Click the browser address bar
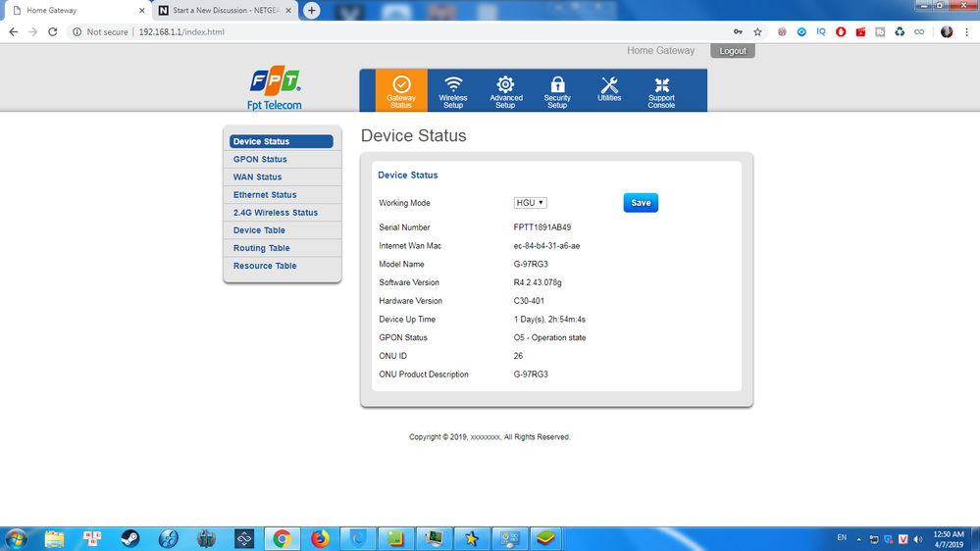 pyautogui.click(x=392, y=32)
